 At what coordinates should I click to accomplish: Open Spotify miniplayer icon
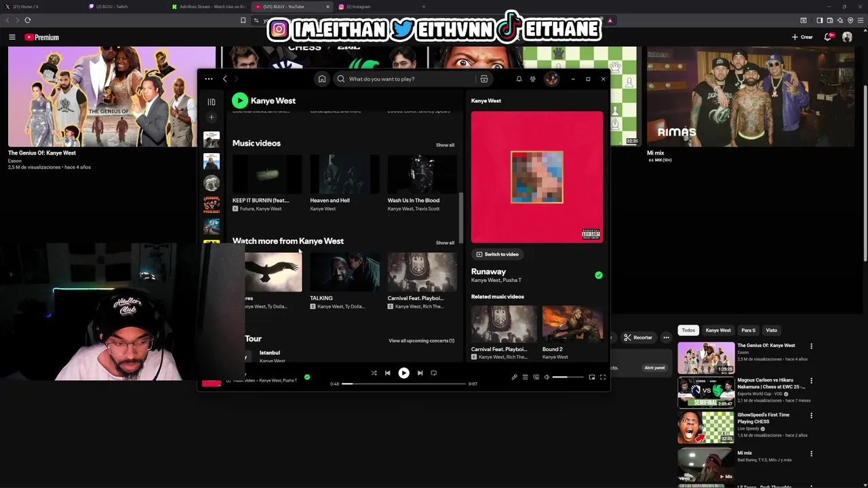point(592,377)
